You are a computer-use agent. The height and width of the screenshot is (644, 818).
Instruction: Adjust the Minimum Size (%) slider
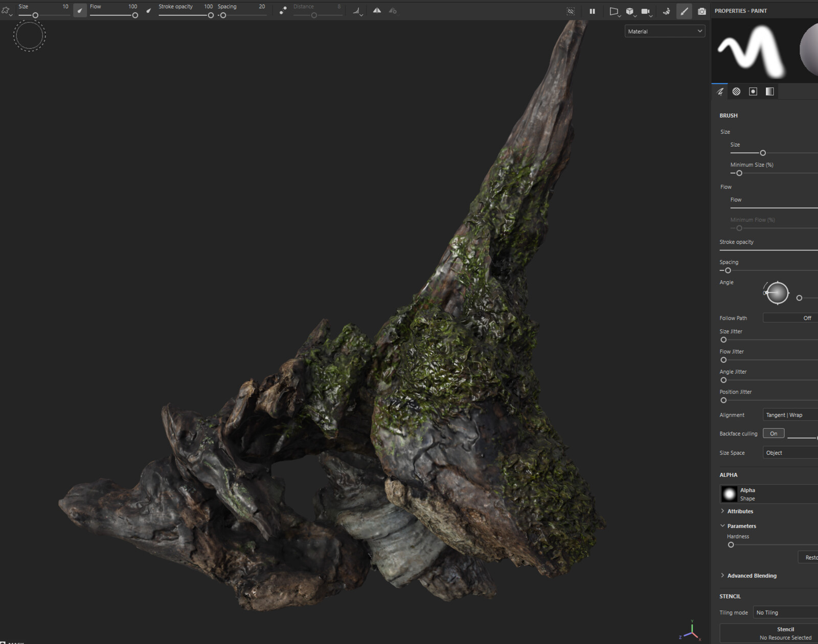[x=774, y=173]
